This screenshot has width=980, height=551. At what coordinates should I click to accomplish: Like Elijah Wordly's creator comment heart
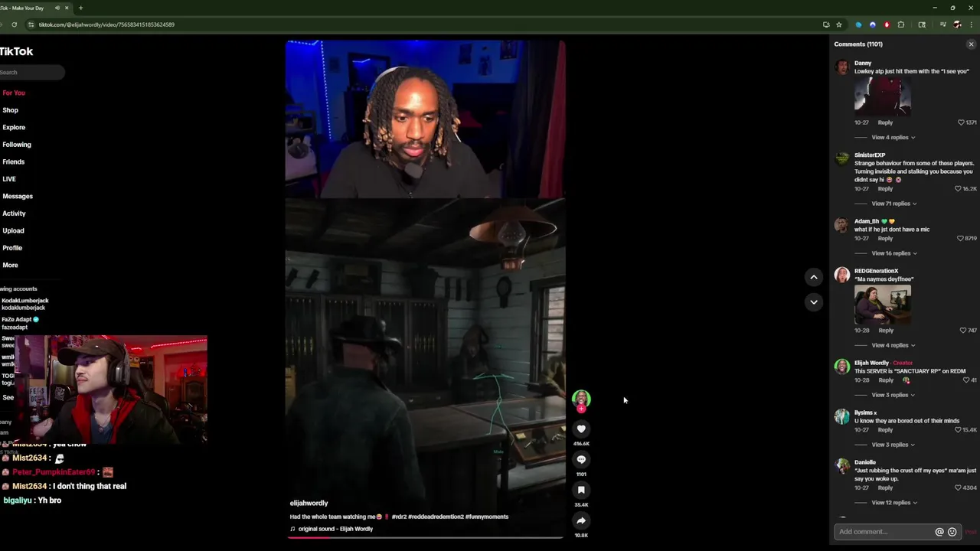pyautogui.click(x=967, y=380)
